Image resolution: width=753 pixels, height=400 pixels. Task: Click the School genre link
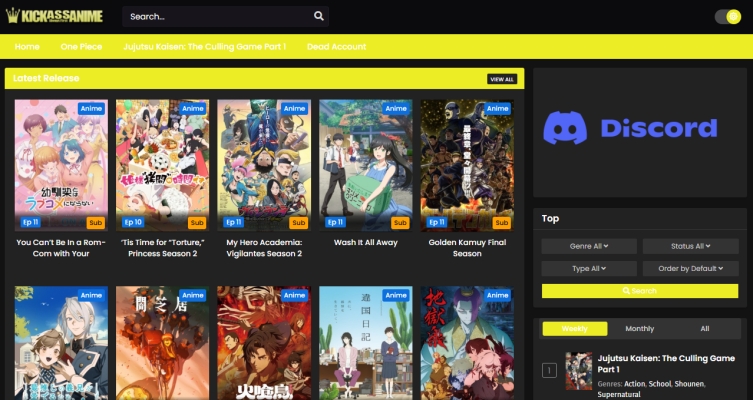(660, 384)
